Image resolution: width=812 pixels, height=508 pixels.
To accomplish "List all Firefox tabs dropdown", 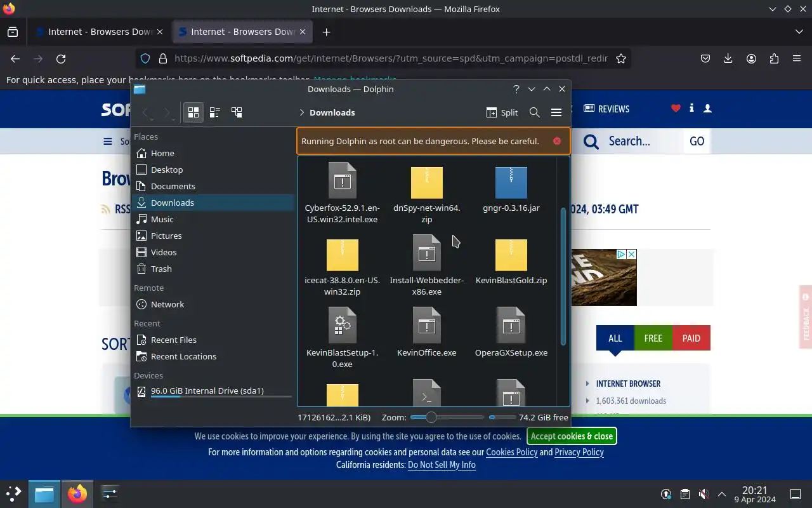I will [x=799, y=32].
